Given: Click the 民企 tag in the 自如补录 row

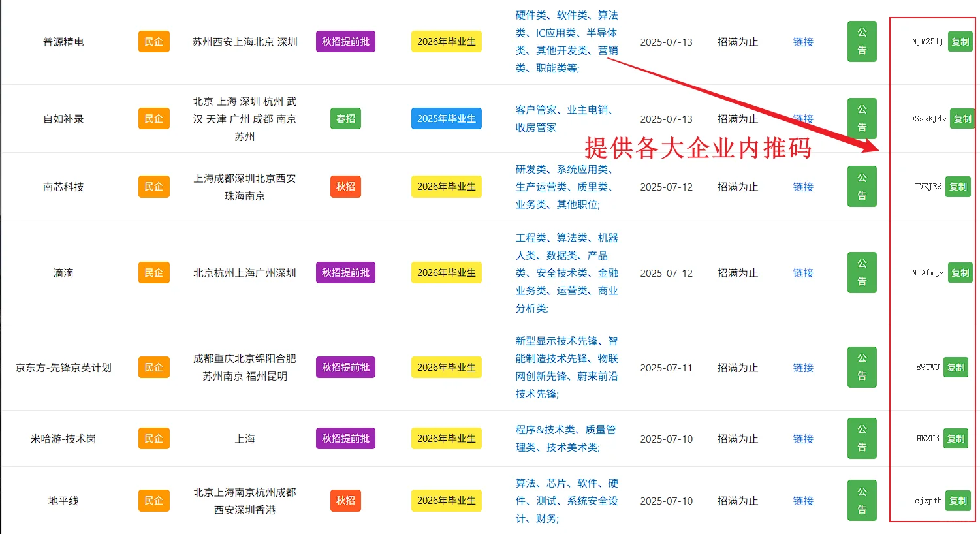Looking at the screenshot, I should (154, 119).
